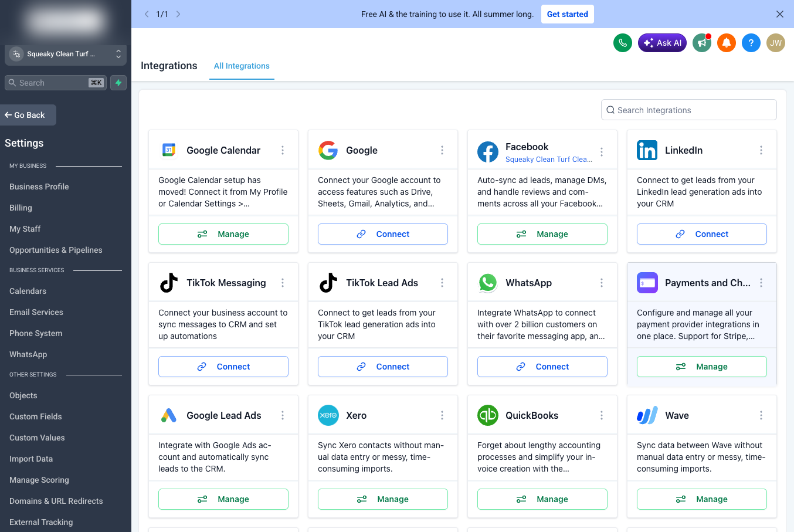The width and height of the screenshot is (794, 532).
Task: Click the green phone dialer icon
Action: (x=623, y=43)
